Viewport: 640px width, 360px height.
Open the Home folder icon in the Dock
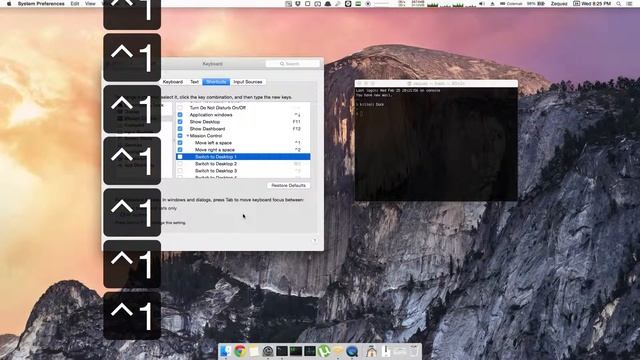[x=371, y=351]
